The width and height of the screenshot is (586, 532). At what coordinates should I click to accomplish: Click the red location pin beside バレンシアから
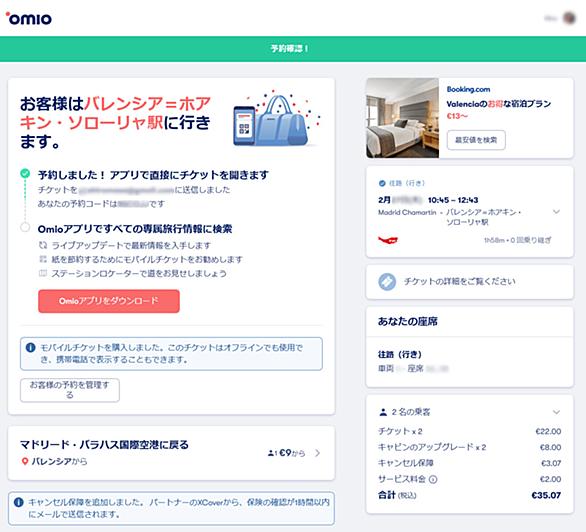(x=25, y=461)
